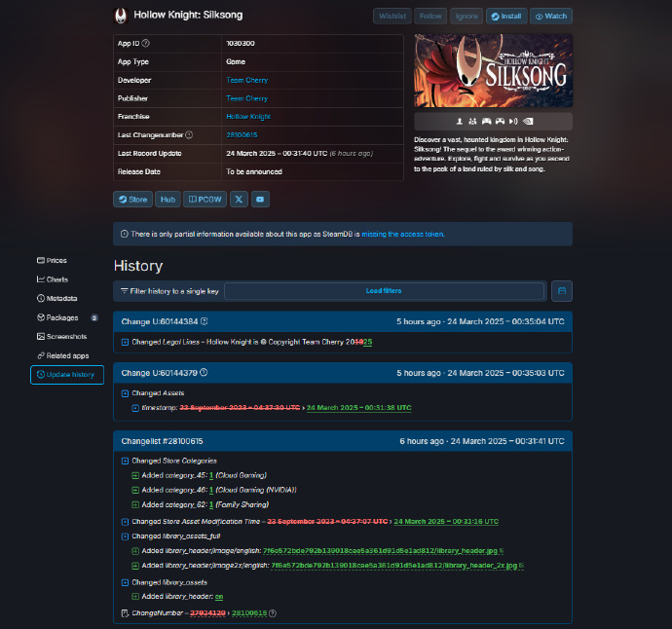This screenshot has height=629, width=672.
Task: Collapse the Changed Assets entry
Action: (x=125, y=393)
